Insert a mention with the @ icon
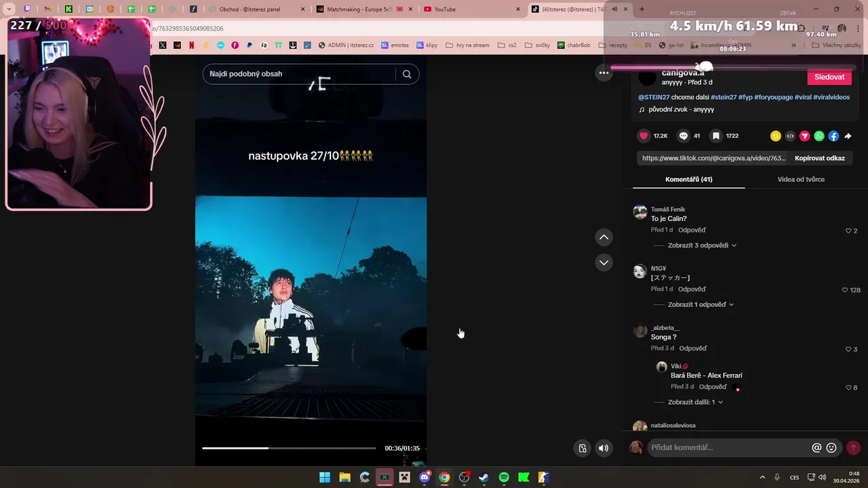The width and height of the screenshot is (868, 488). click(x=816, y=448)
